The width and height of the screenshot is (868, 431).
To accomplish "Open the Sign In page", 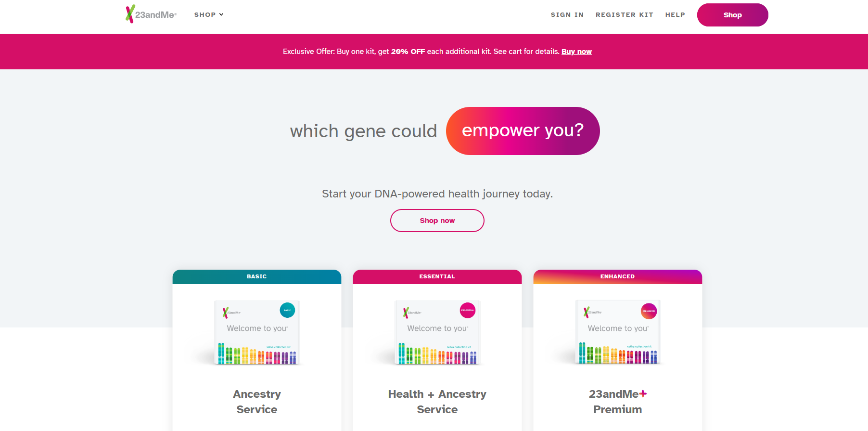I will click(x=567, y=15).
